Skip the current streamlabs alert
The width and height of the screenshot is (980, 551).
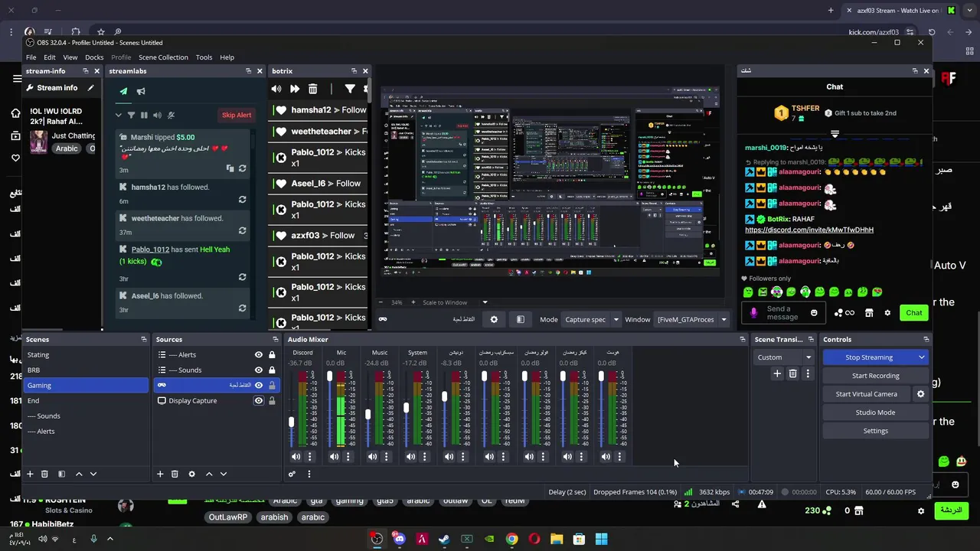pyautogui.click(x=236, y=115)
